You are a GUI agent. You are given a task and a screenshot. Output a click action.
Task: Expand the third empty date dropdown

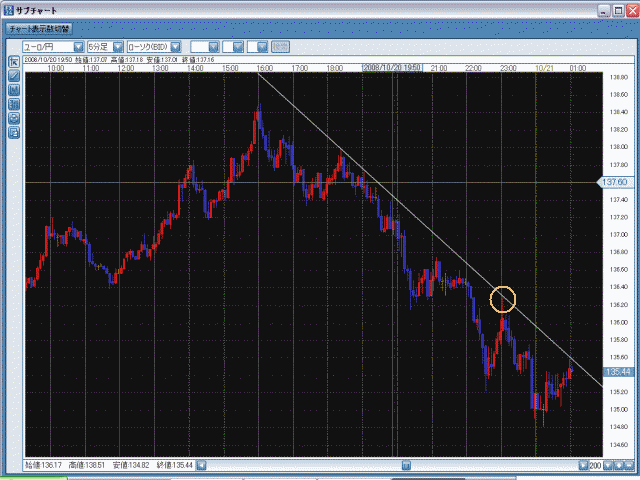coord(263,47)
